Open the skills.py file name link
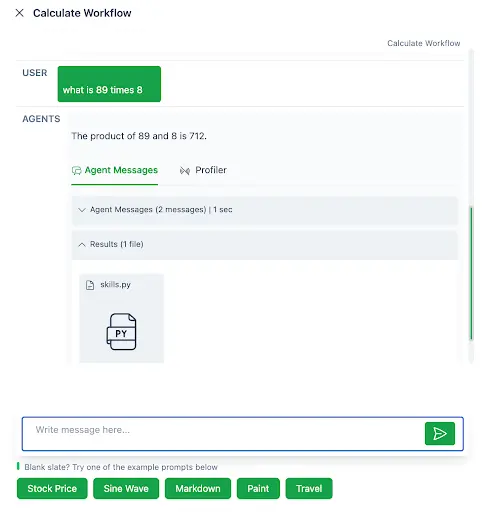Screen dimensions: 482x512 115,285
